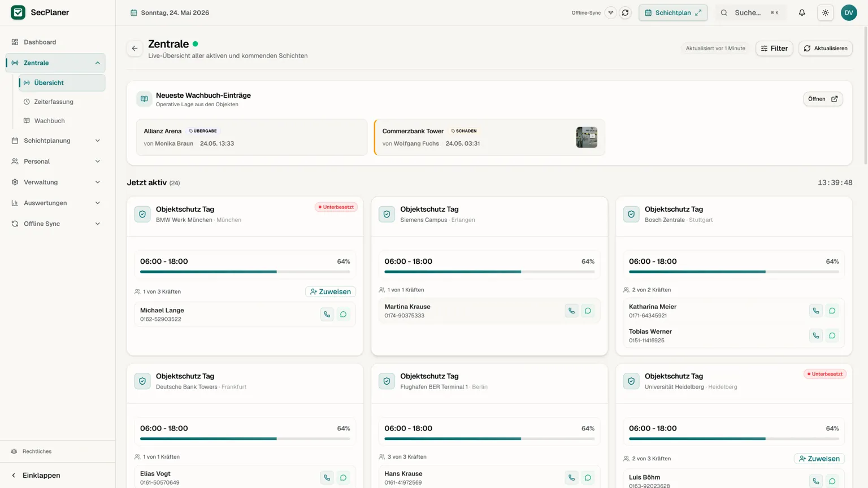Click Öffnen in the Wachbuch entries panel
The height and width of the screenshot is (488, 868).
coord(823,99)
